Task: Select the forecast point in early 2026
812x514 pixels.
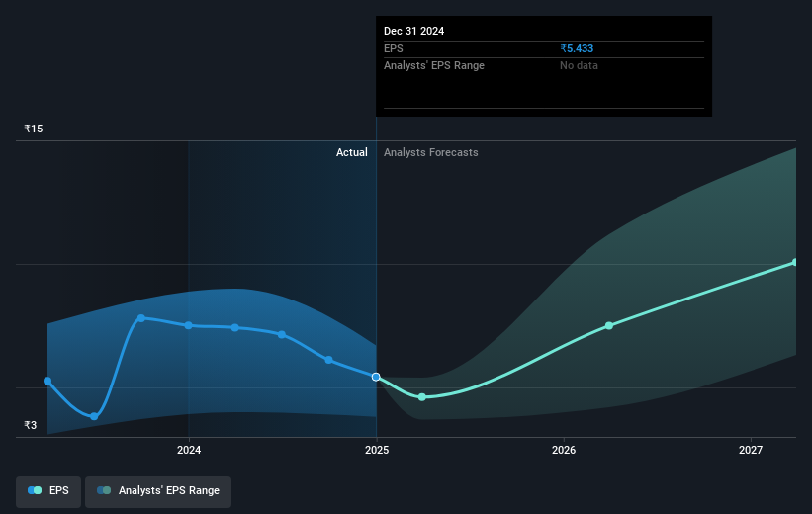Action: coord(609,325)
